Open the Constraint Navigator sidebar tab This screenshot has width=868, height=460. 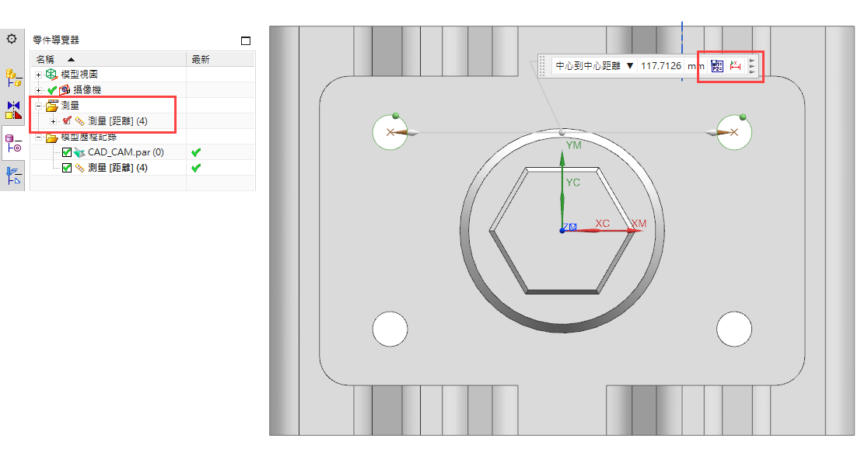[x=12, y=110]
